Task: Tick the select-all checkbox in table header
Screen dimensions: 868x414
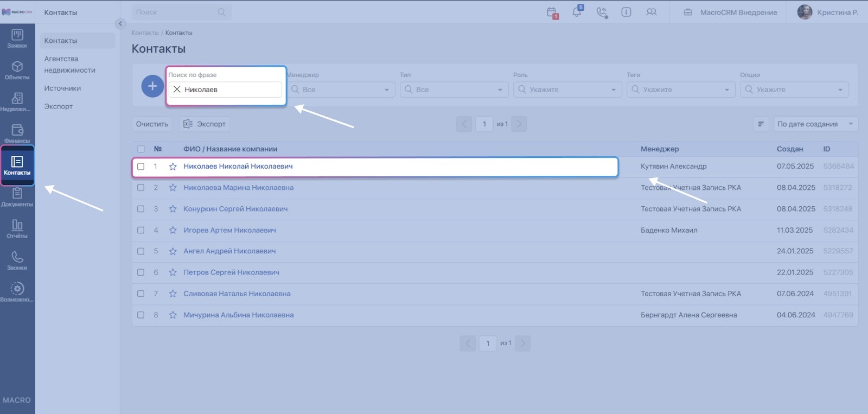Action: 141,149
